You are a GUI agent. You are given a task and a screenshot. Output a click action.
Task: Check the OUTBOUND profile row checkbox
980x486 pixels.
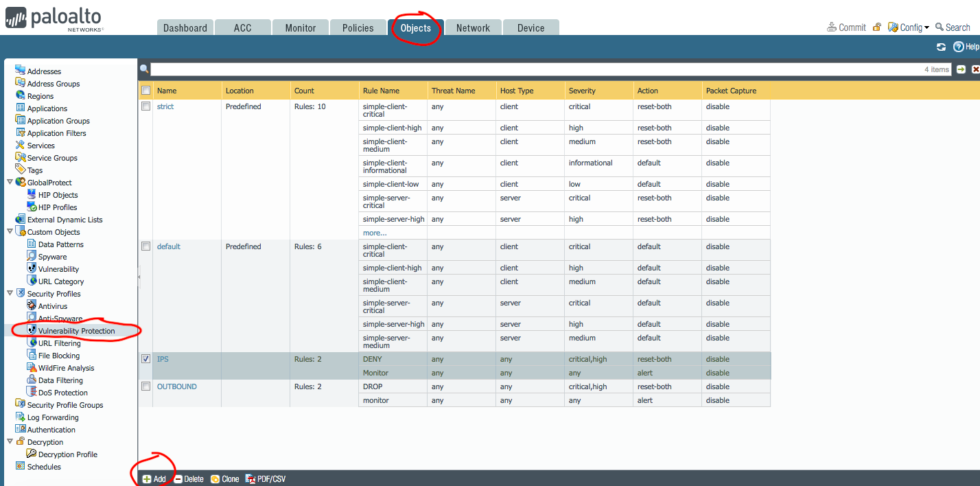(145, 386)
